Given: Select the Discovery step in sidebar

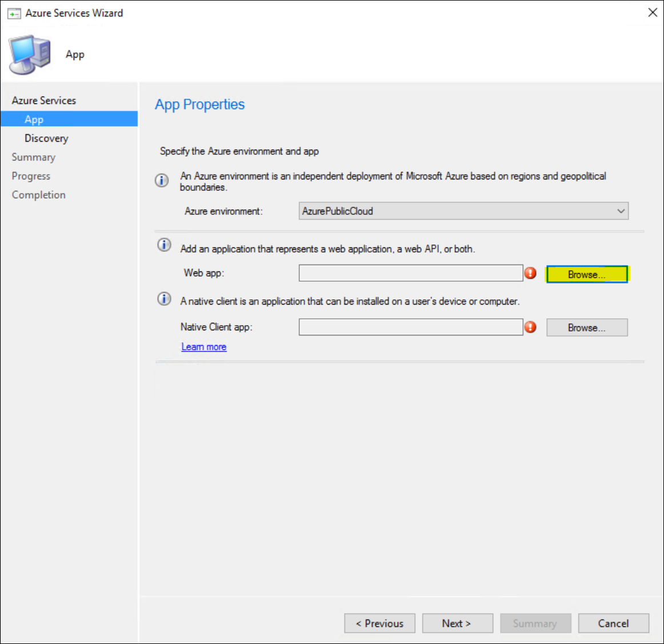Looking at the screenshot, I should point(46,138).
